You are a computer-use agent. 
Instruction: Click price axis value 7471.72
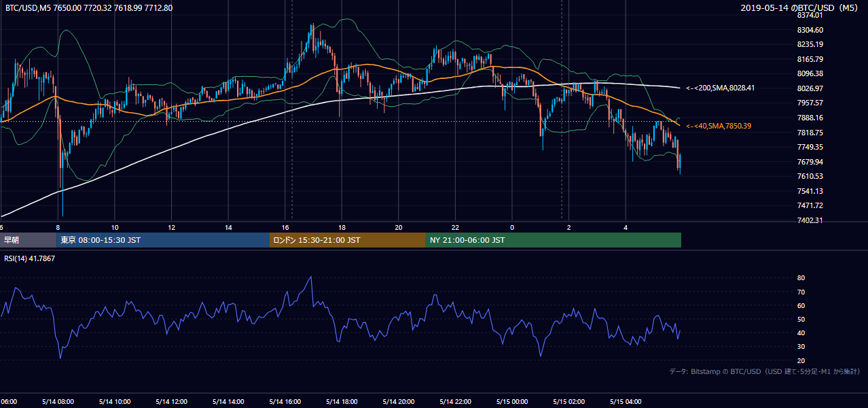[810, 205]
